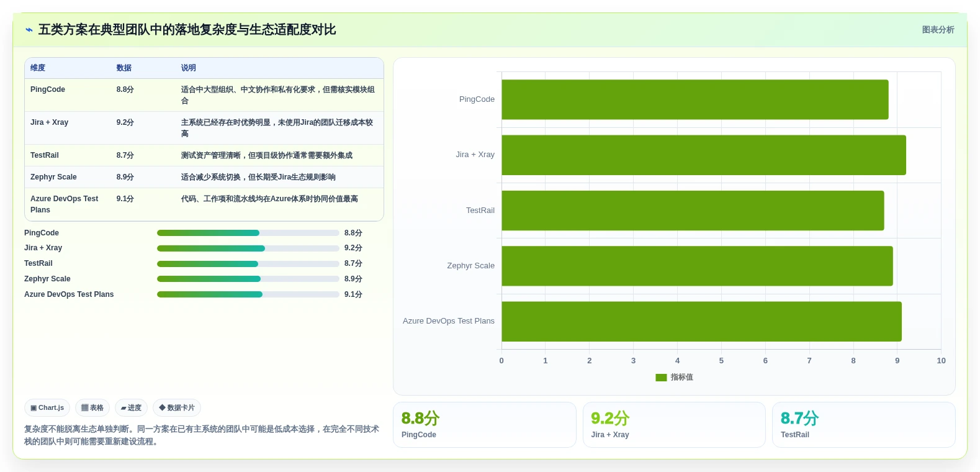Click Azure DevOps Test Plans progress list label
980x472 pixels.
pos(69,294)
